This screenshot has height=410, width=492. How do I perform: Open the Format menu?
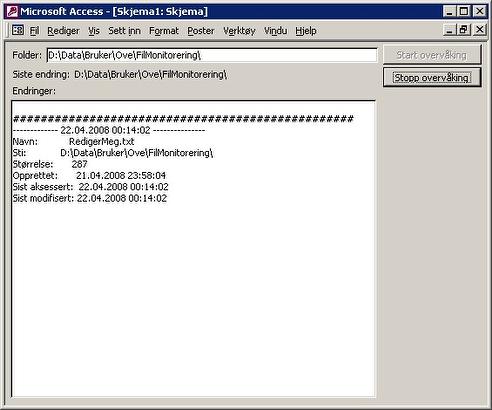[164, 31]
